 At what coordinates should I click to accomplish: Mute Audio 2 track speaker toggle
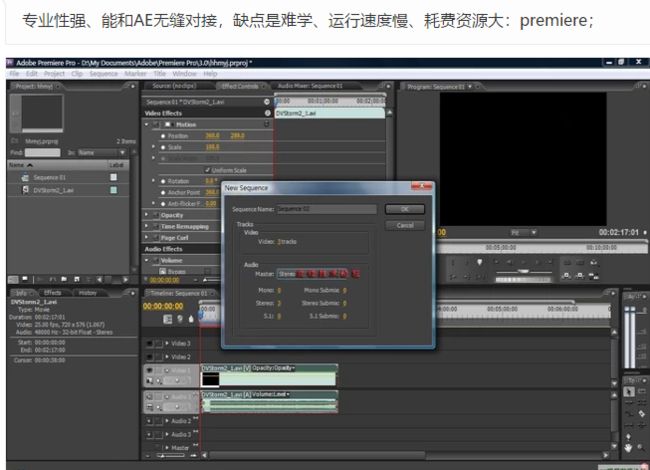tap(150, 421)
